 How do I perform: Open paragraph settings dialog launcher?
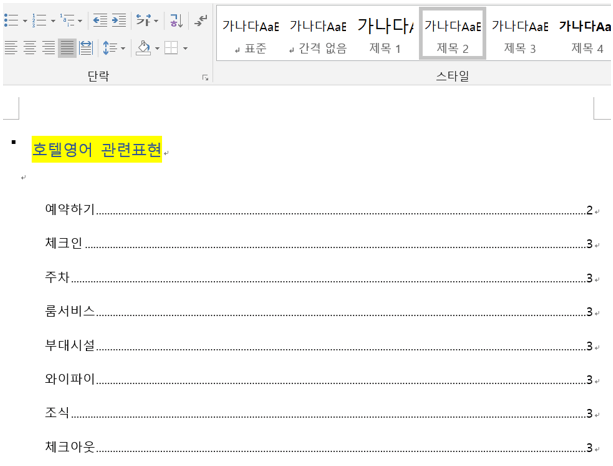point(205,77)
